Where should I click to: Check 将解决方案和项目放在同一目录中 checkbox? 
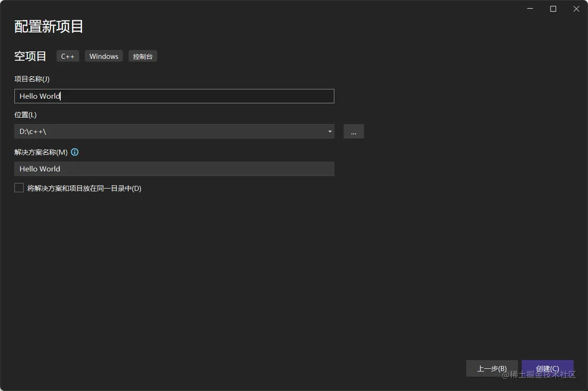pyautogui.click(x=19, y=188)
